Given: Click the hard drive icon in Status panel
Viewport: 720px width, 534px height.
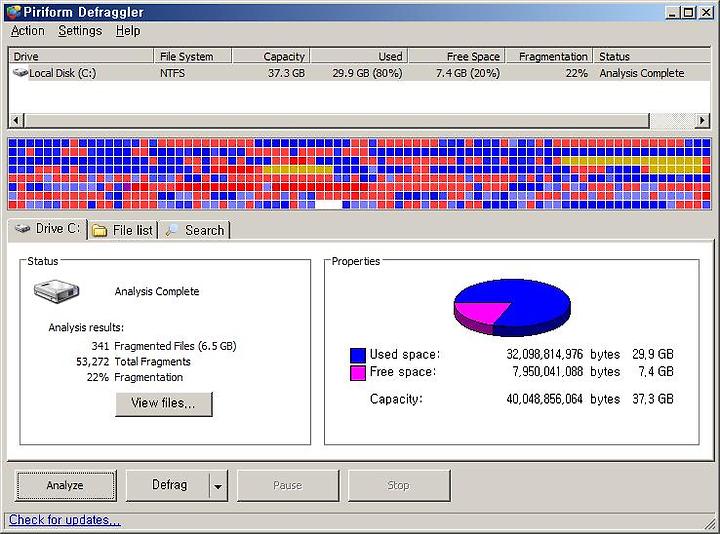Looking at the screenshot, I should 56,291.
